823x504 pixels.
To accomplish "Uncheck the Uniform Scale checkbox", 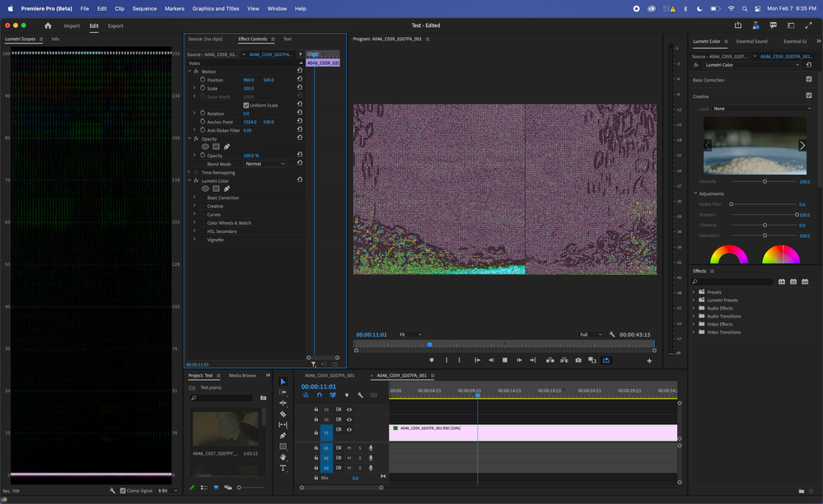I will pyautogui.click(x=245, y=105).
